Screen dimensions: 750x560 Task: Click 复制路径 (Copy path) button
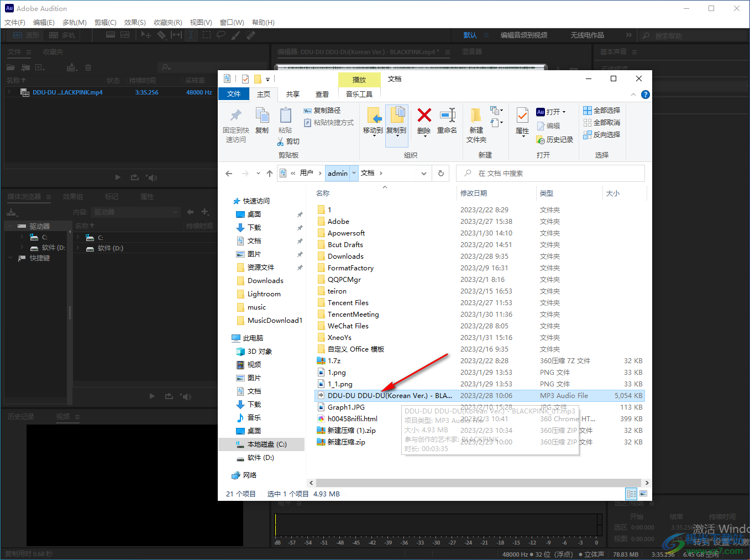point(322,110)
